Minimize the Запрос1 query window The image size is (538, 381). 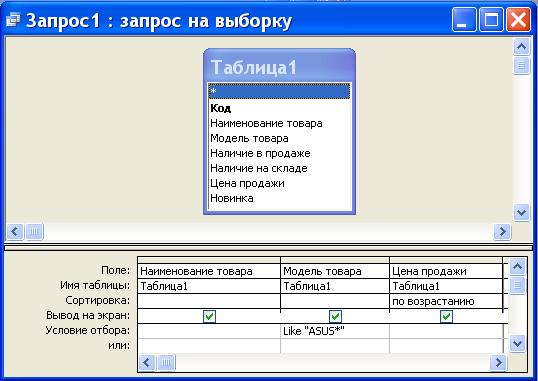pos(464,20)
